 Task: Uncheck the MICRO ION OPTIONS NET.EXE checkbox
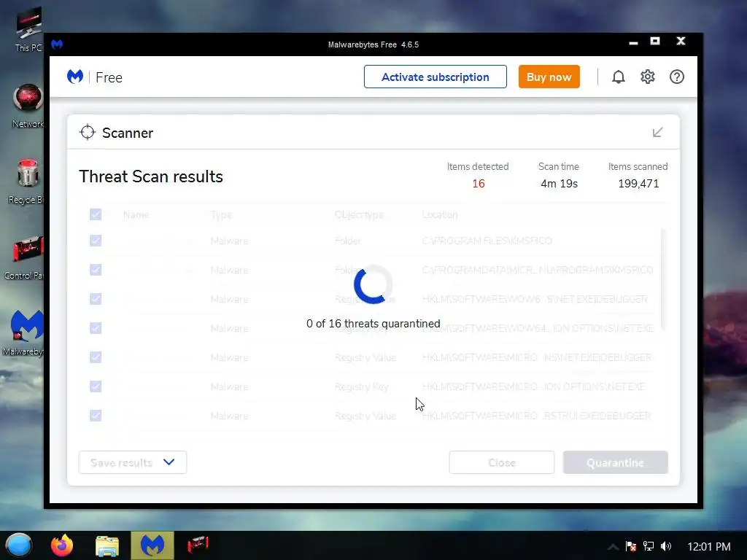(x=96, y=386)
